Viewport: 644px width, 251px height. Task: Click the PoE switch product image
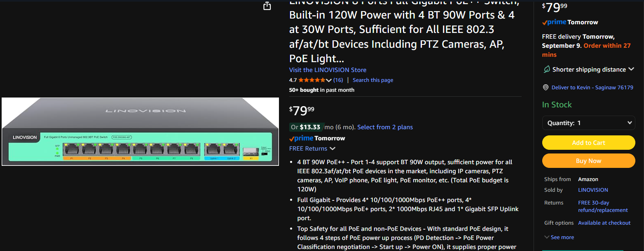click(141, 132)
